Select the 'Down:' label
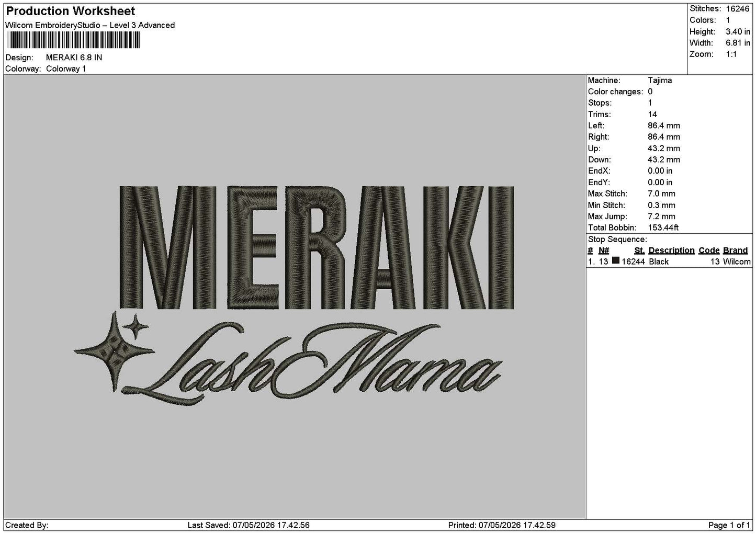 600,160
